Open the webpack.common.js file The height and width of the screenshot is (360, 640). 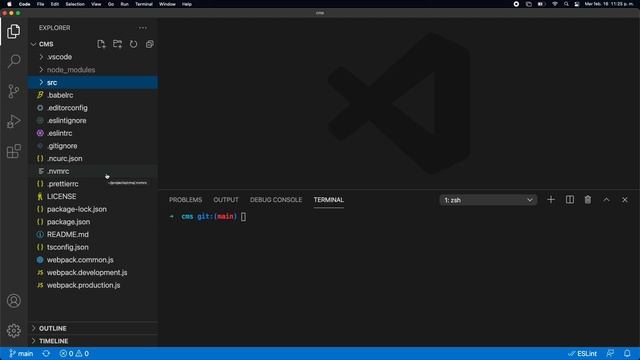click(93, 260)
